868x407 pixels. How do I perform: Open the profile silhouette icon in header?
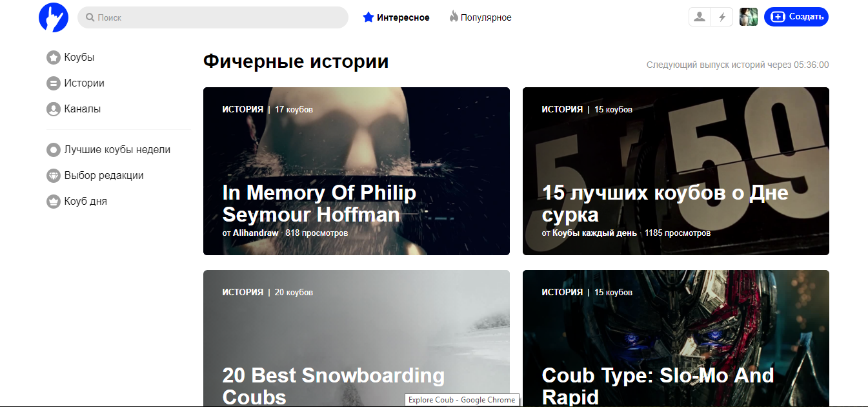(x=699, y=17)
